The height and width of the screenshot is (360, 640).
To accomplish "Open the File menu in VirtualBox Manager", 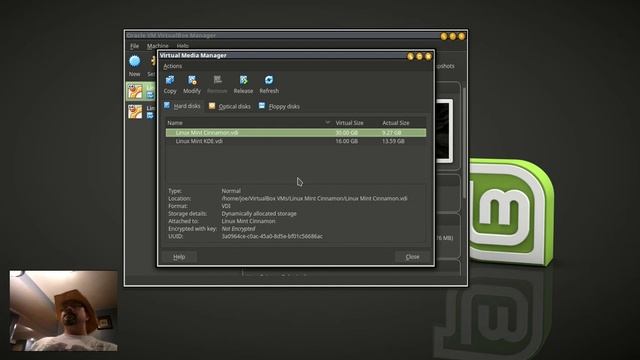I will pos(134,46).
